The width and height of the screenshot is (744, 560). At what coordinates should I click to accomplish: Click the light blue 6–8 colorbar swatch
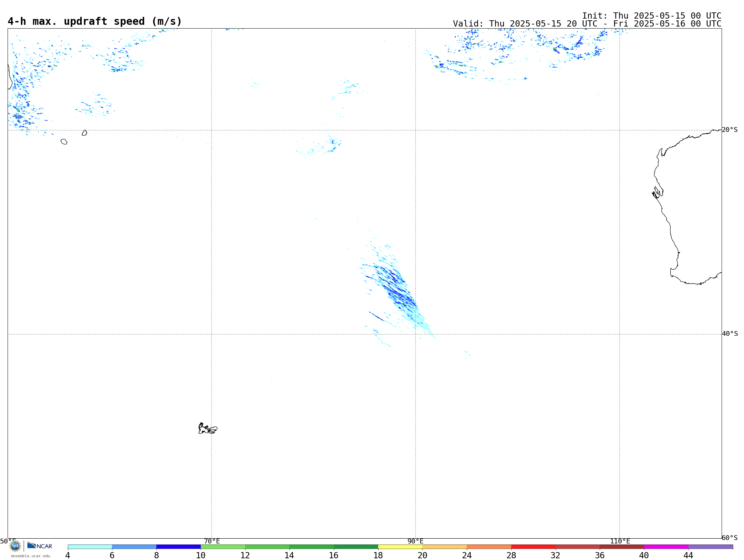pos(134,547)
